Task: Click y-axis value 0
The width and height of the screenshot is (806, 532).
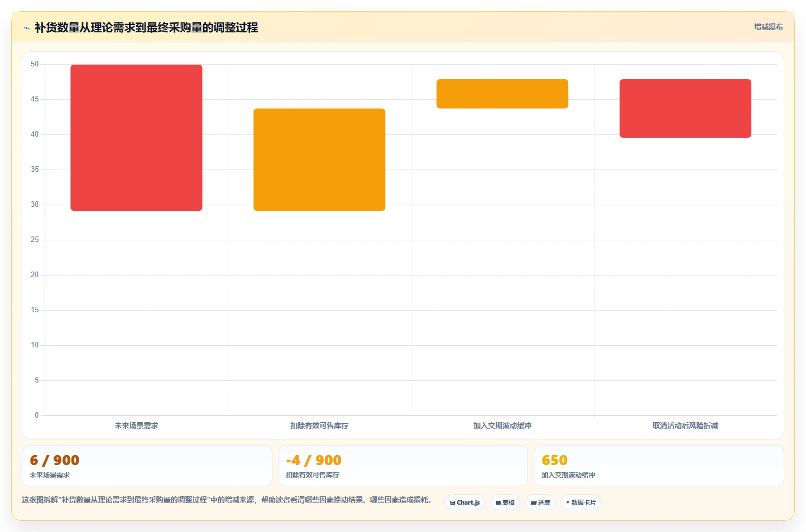Action: click(x=37, y=415)
